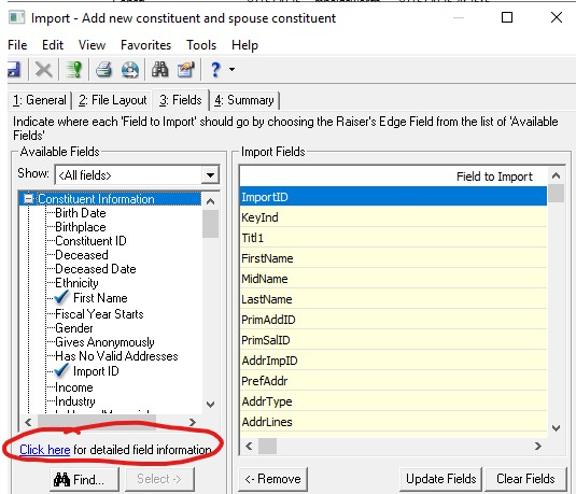Screen dimensions: 576x494
Task: Click the notepad properties toolbar icon
Action: point(186,69)
